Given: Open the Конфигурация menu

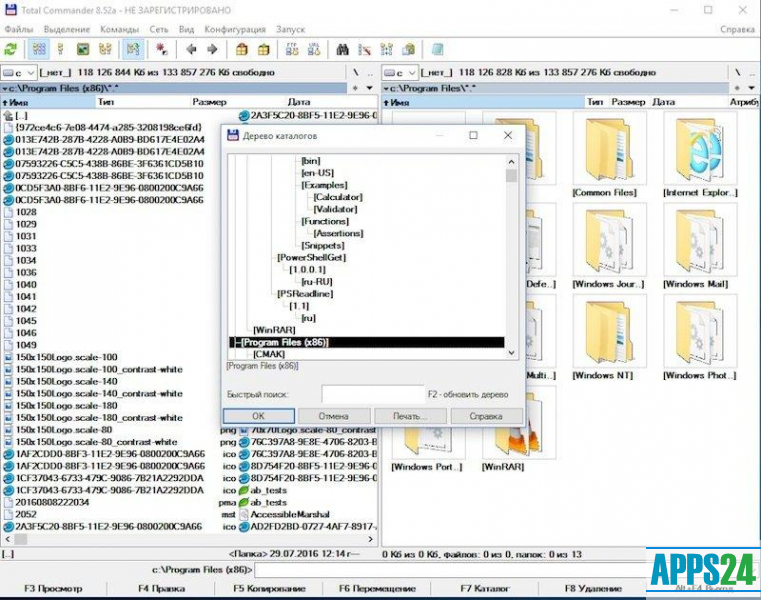Looking at the screenshot, I should pyautogui.click(x=235, y=29).
